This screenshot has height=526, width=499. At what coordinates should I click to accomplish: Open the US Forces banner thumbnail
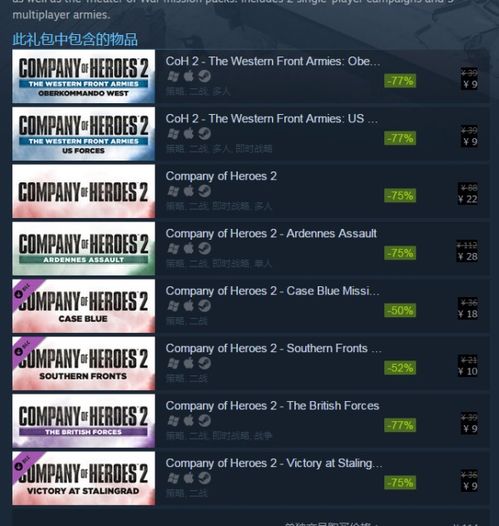84,134
